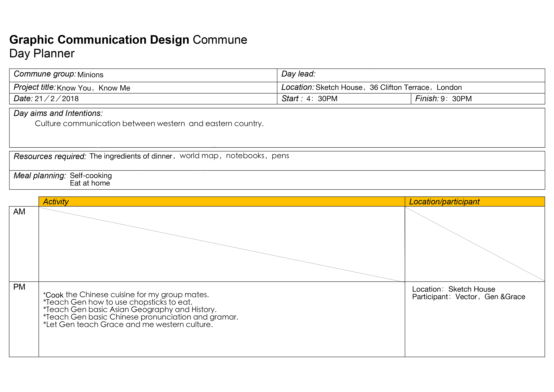Click the AM row label
The width and height of the screenshot is (554, 392).
click(x=19, y=212)
